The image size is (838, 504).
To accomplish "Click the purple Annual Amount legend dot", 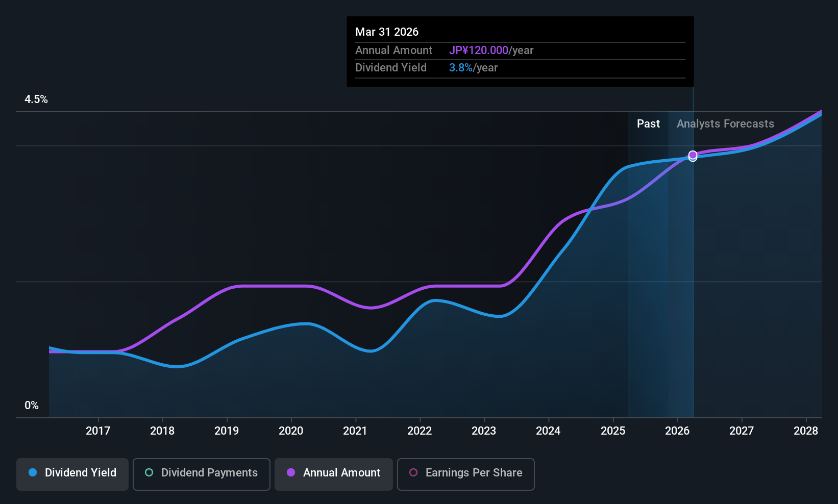I will click(291, 473).
